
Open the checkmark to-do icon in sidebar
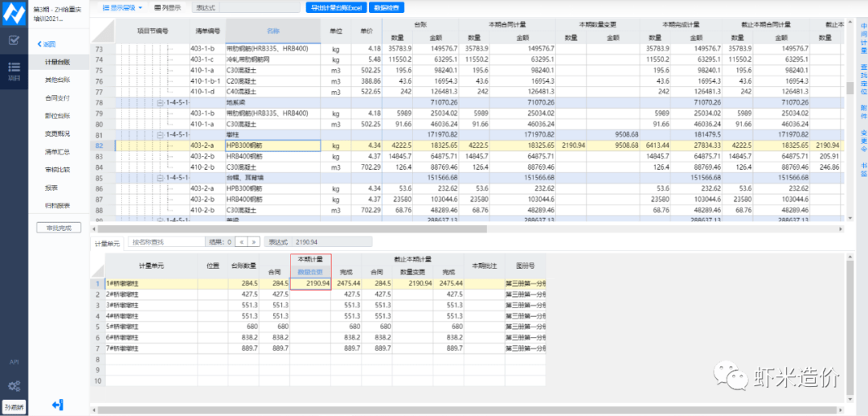(x=14, y=40)
